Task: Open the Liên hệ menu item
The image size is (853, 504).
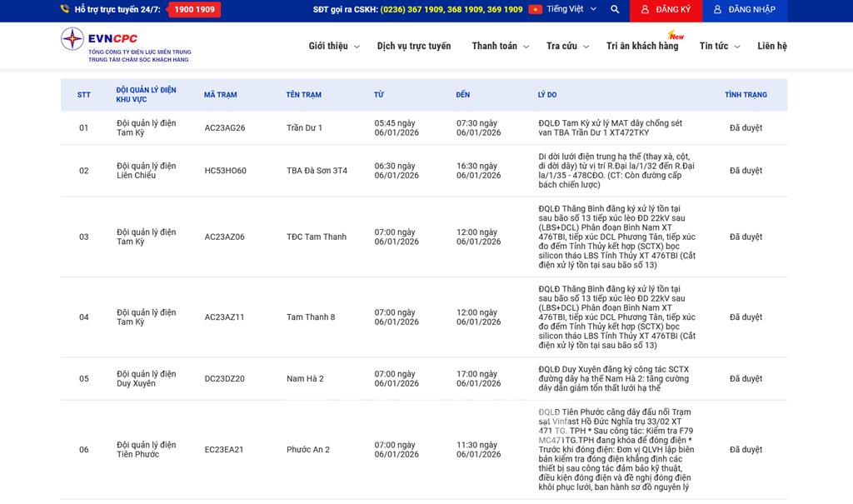Action: pyautogui.click(x=771, y=46)
